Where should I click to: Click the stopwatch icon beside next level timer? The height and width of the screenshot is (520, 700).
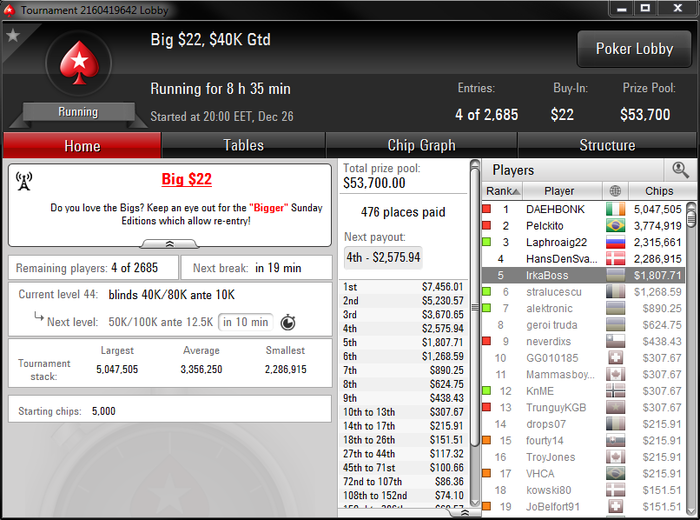point(288,322)
